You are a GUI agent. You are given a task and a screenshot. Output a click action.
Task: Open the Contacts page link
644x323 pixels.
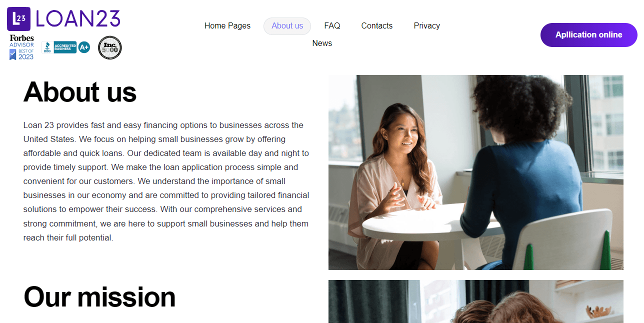[x=377, y=26]
